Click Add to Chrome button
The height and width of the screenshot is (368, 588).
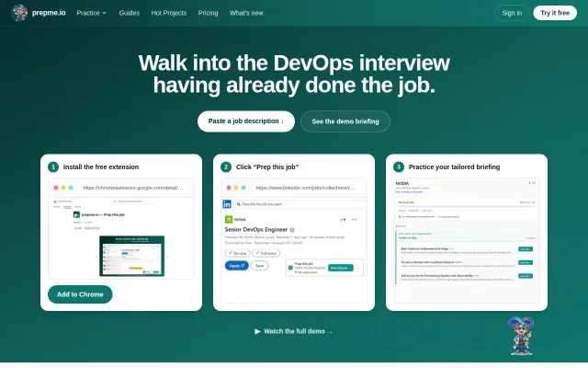coord(80,294)
